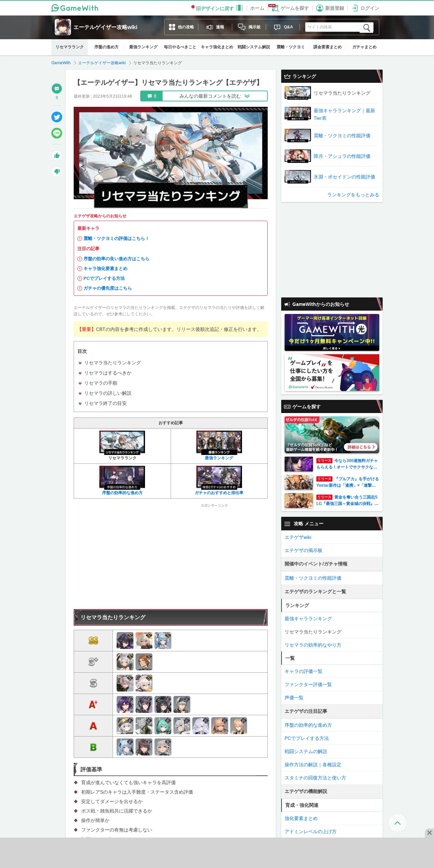The width and height of the screenshot is (434, 868).
Task: Open the 他の攻略 grid menu
Action: (182, 27)
